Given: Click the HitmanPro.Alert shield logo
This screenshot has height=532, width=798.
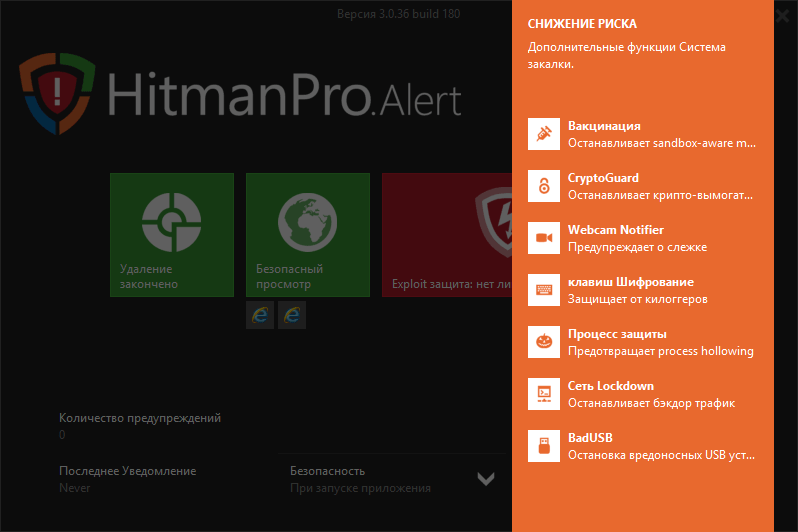Looking at the screenshot, I should [x=57, y=94].
